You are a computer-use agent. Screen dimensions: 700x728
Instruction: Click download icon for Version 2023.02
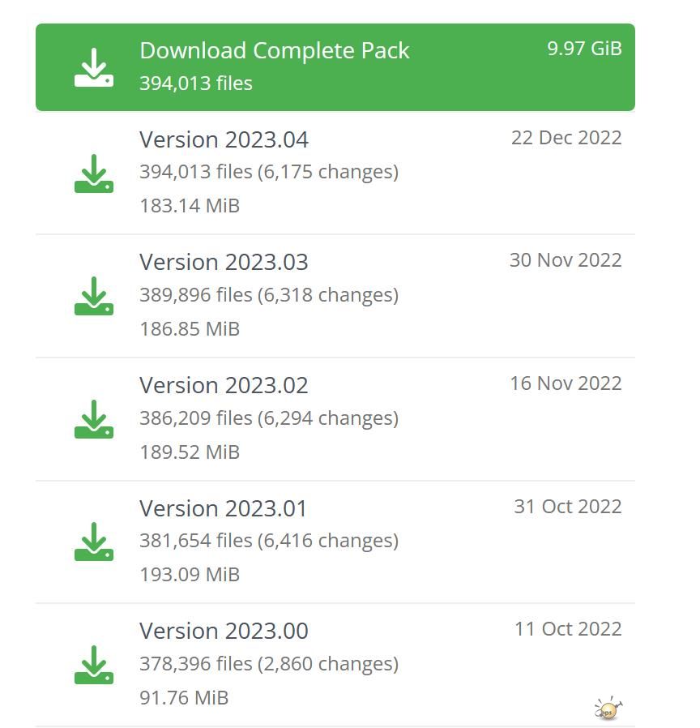pos(94,419)
